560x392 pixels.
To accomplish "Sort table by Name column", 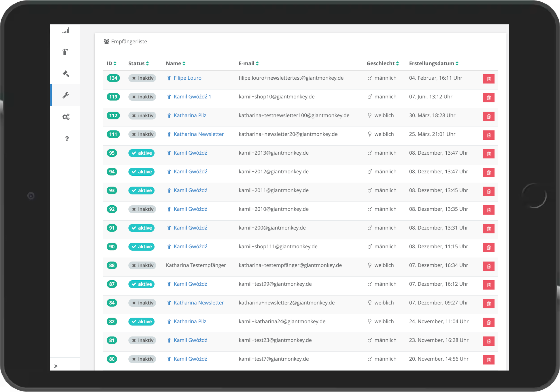I will tap(176, 64).
